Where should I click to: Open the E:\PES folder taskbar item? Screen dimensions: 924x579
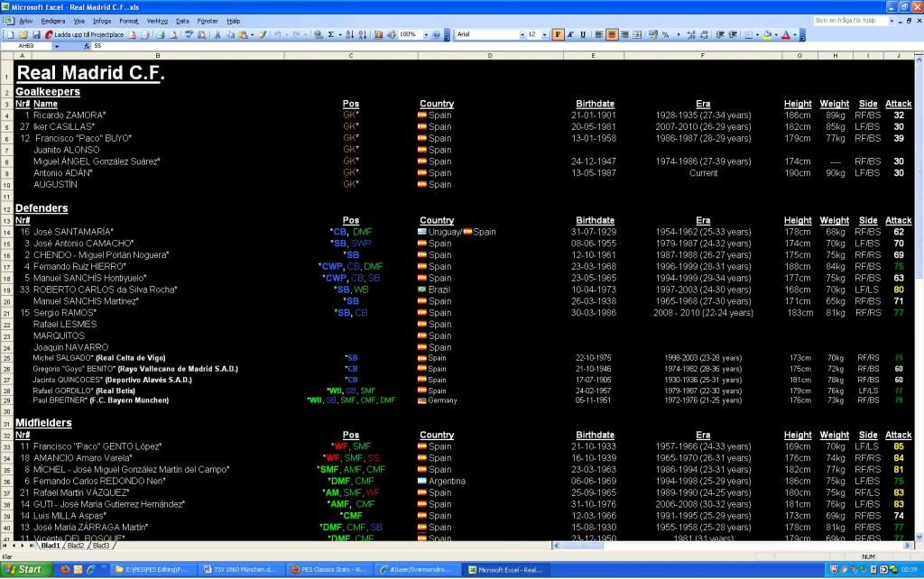click(152, 570)
